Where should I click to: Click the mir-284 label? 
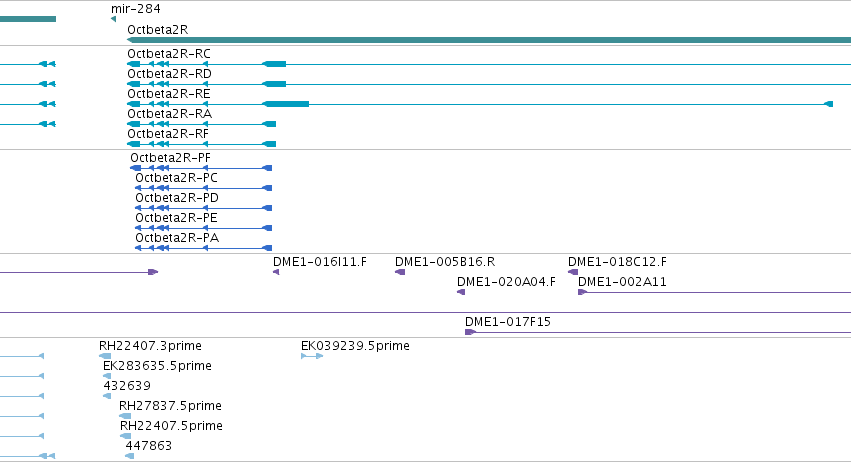point(136,9)
